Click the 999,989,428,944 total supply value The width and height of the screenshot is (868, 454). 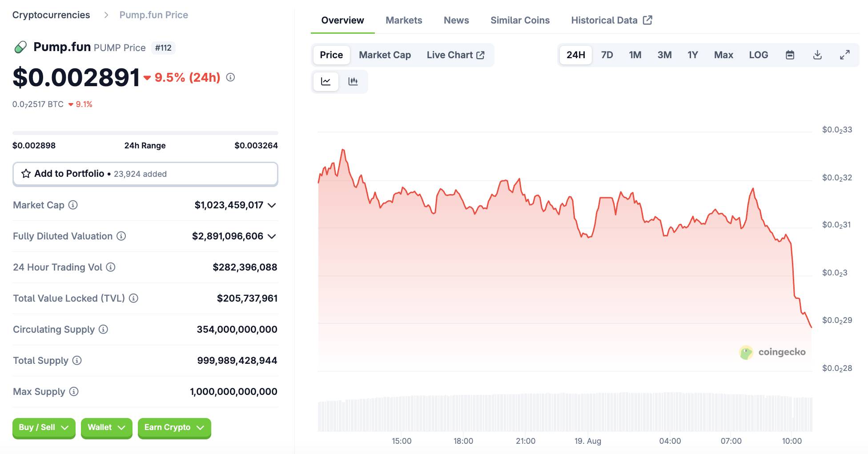pos(237,360)
